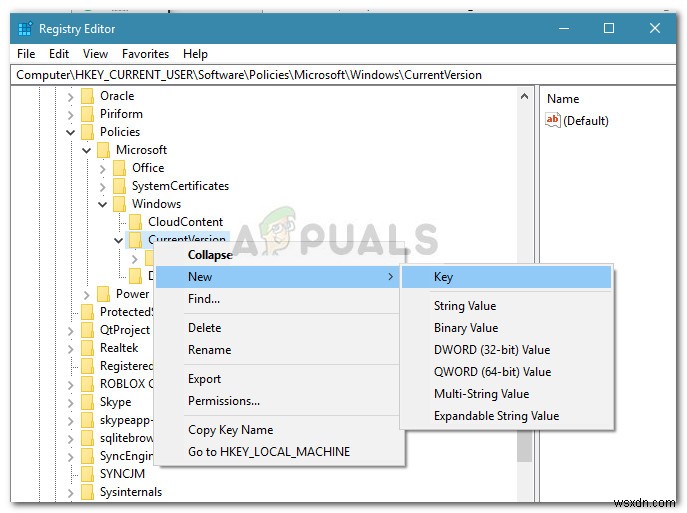Collapse the Policies key

click(x=71, y=132)
